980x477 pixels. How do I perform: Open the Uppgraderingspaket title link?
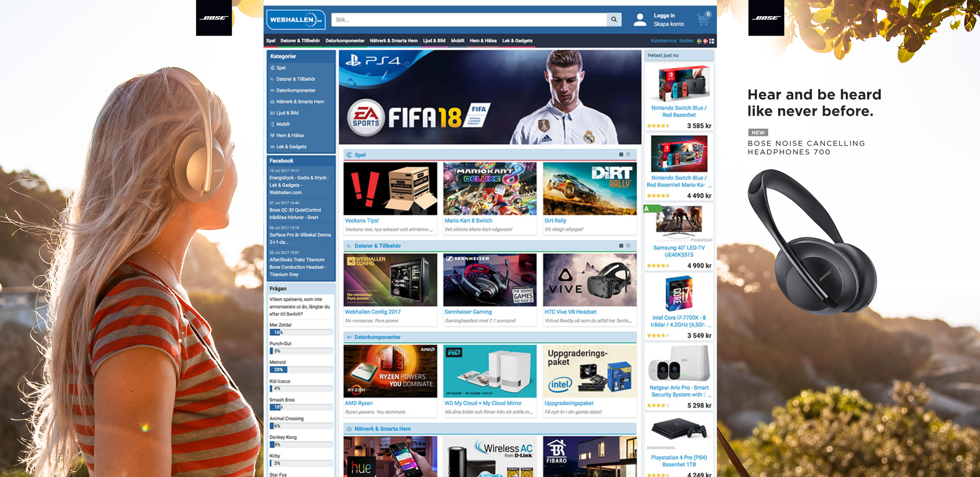click(x=569, y=403)
